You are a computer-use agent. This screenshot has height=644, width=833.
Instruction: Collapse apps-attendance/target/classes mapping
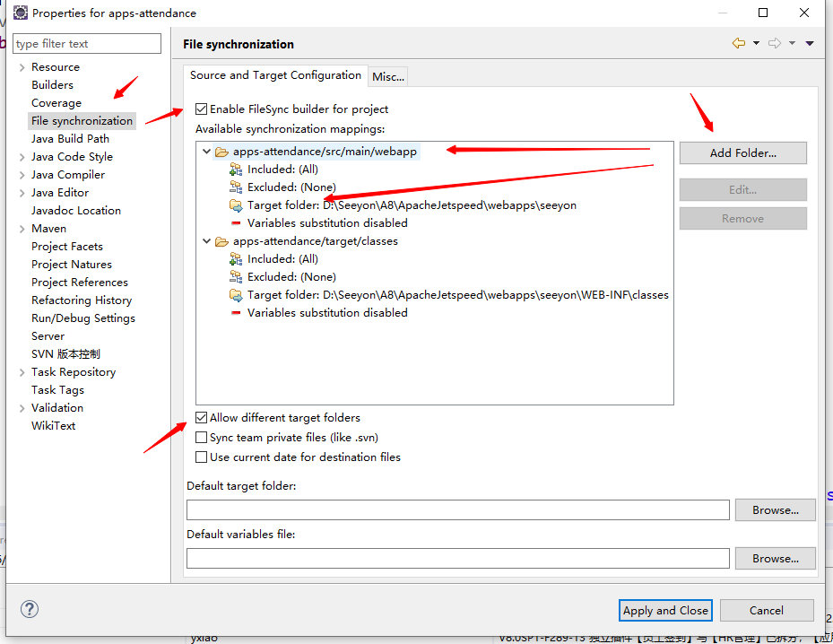206,241
